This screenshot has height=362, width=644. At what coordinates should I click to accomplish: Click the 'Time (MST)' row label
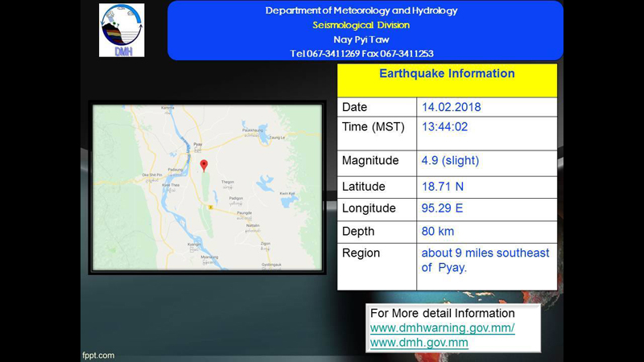point(374,127)
